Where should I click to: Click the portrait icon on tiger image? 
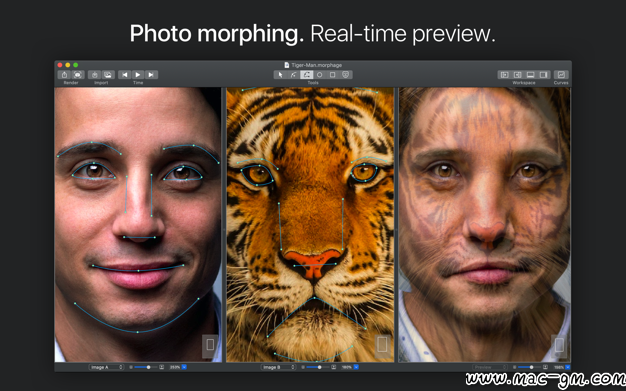click(382, 344)
